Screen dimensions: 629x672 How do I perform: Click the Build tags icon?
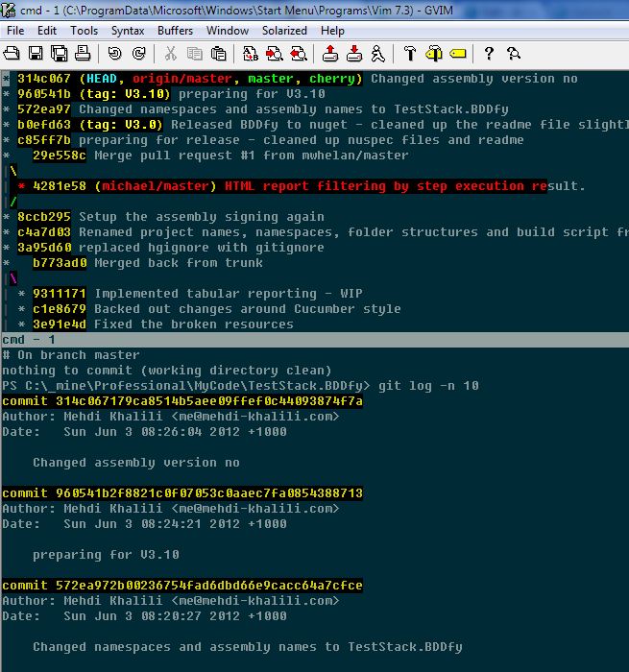[x=434, y=54]
